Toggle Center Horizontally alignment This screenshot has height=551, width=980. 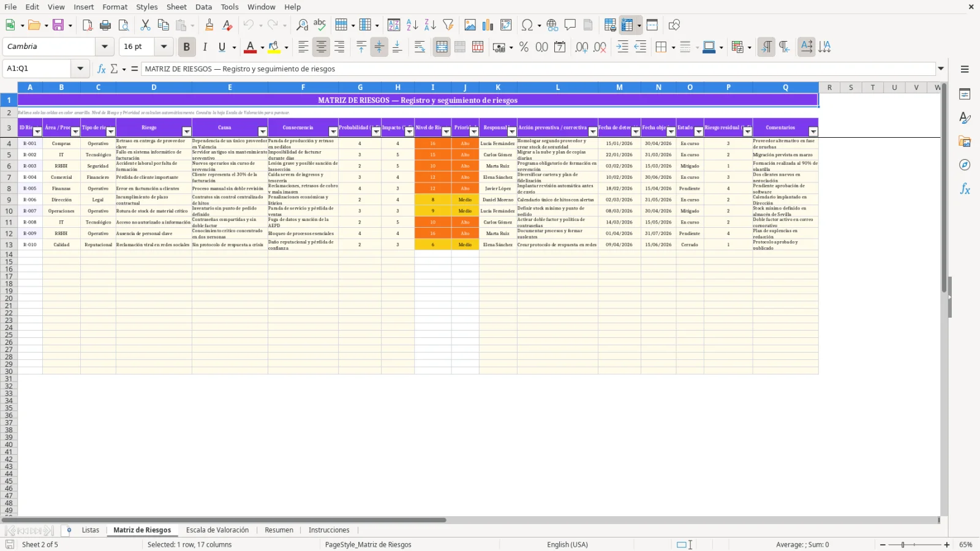(322, 47)
